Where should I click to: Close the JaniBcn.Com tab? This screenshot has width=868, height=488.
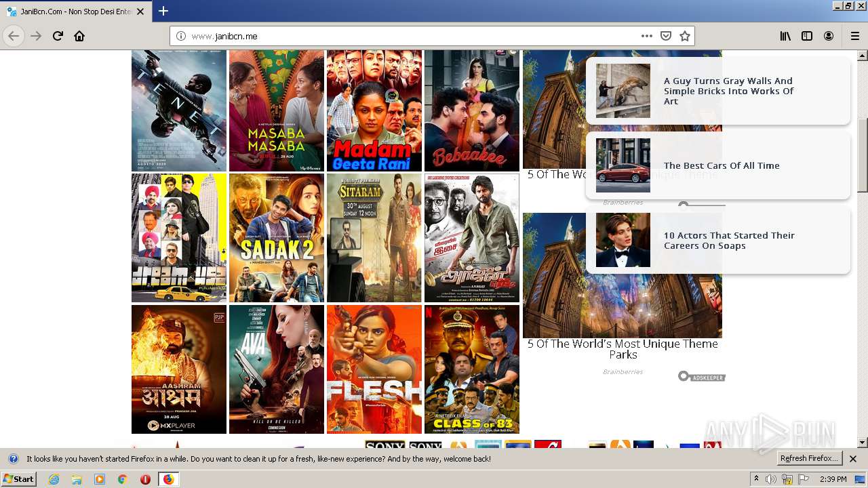click(140, 12)
